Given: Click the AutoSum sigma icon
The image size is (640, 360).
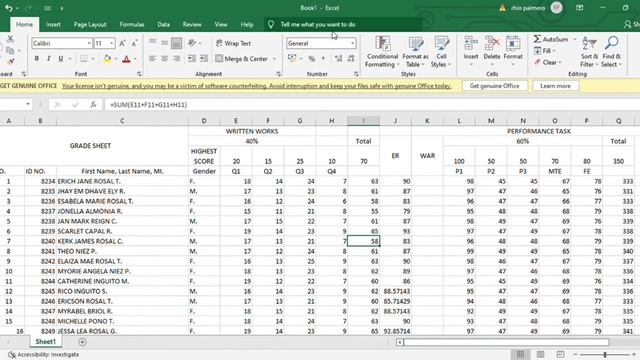Looking at the screenshot, I should 538,39.
